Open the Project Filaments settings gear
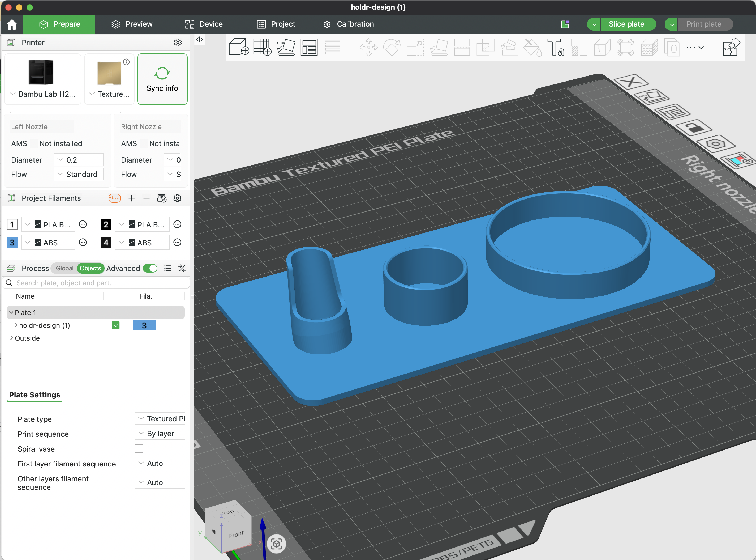Screen dimensions: 756x560 coord(178,198)
